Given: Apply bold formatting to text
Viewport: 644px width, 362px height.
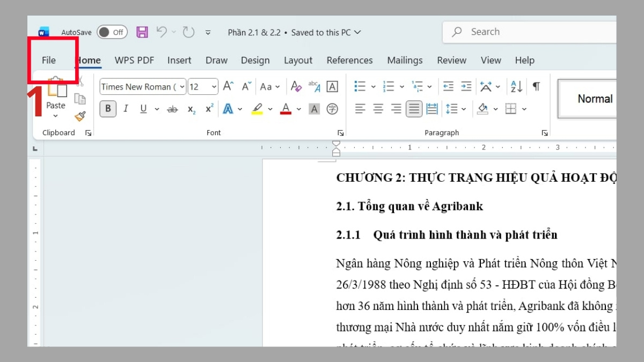Looking at the screenshot, I should (107, 108).
